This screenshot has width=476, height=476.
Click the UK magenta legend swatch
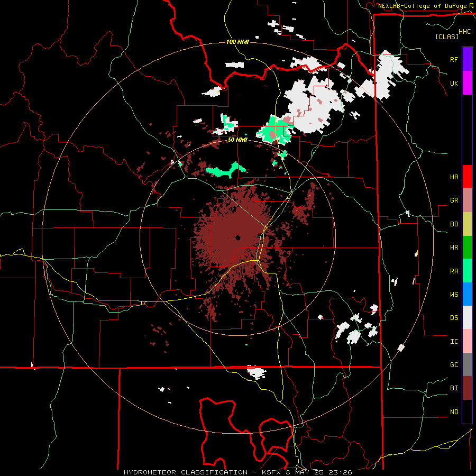[467, 83]
